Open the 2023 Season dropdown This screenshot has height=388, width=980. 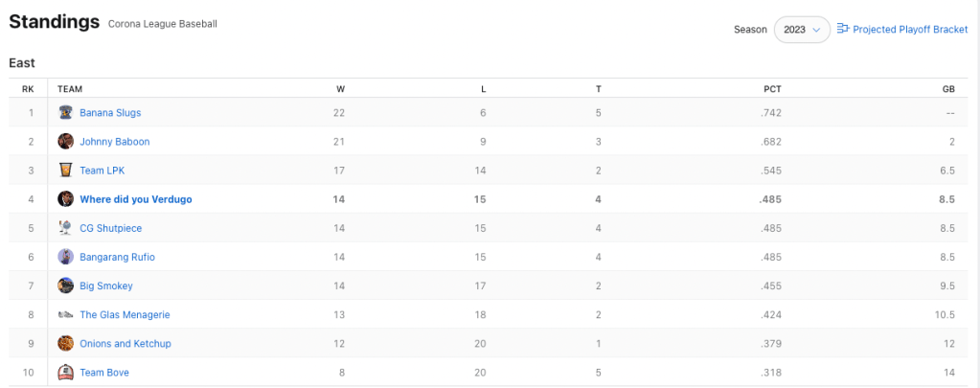[x=802, y=30]
